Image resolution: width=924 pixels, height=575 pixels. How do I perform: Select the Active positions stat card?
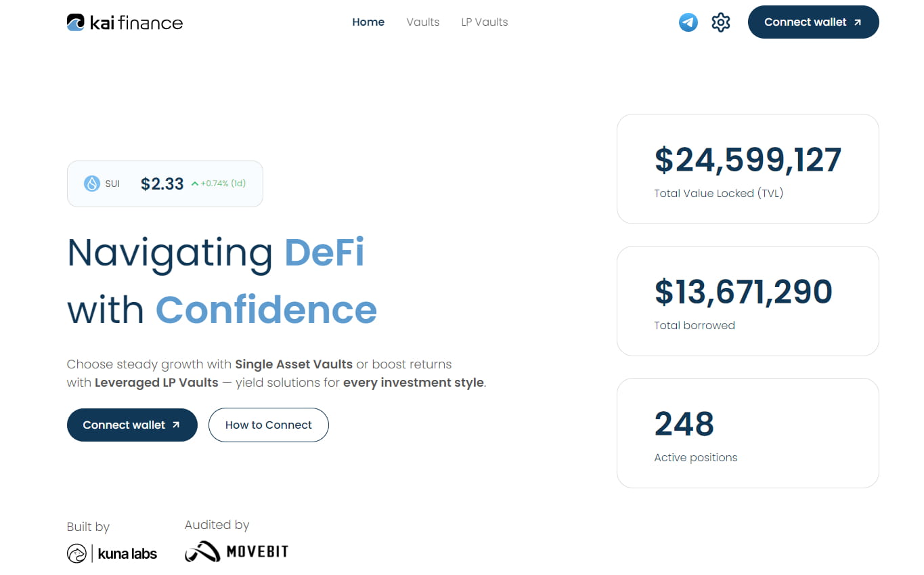(x=747, y=433)
